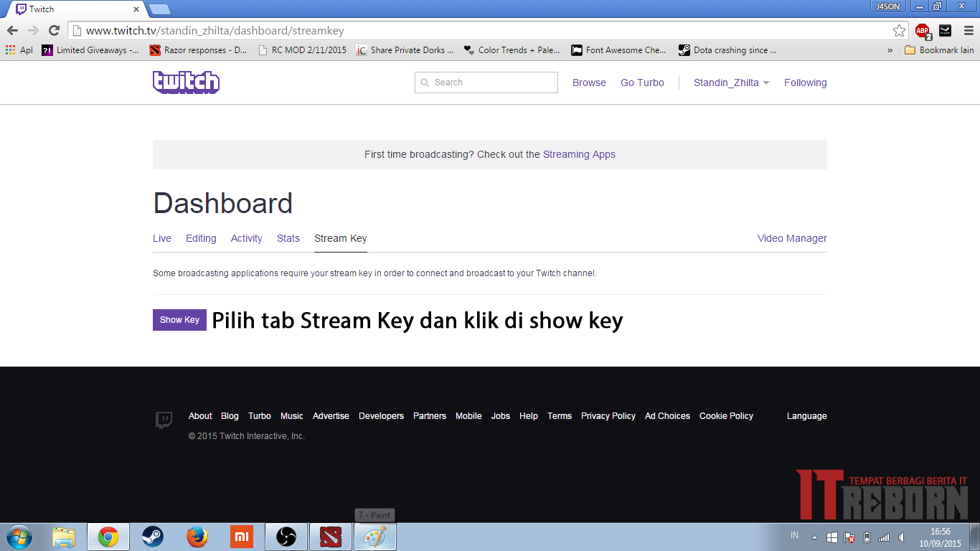Open Font Awesome Cheatsheet bookmark
This screenshot has width=980, height=551.
pyautogui.click(x=619, y=50)
